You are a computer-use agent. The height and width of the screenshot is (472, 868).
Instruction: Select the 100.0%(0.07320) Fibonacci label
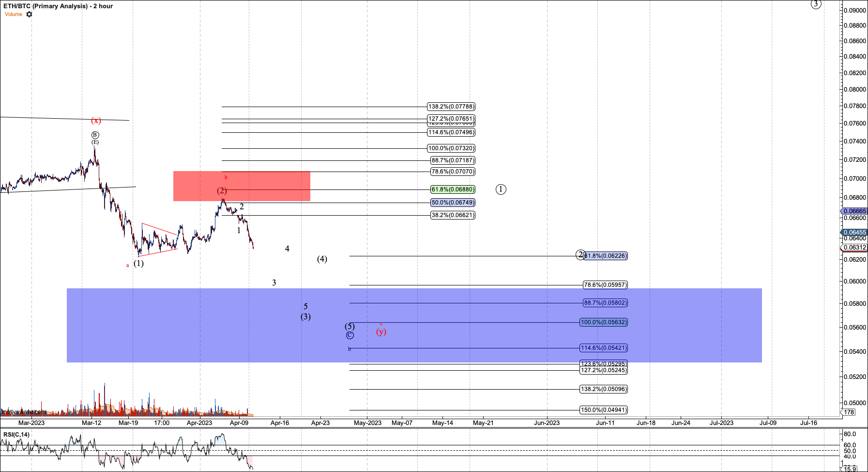click(451, 148)
